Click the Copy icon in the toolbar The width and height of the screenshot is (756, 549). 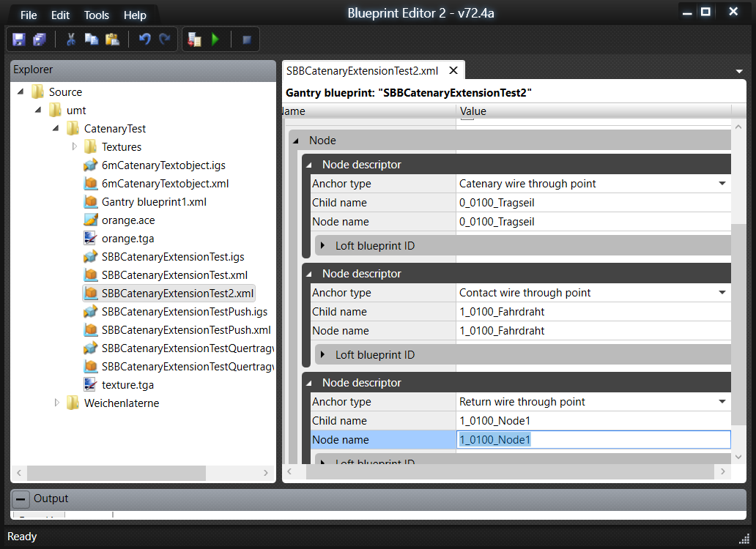pos(92,40)
